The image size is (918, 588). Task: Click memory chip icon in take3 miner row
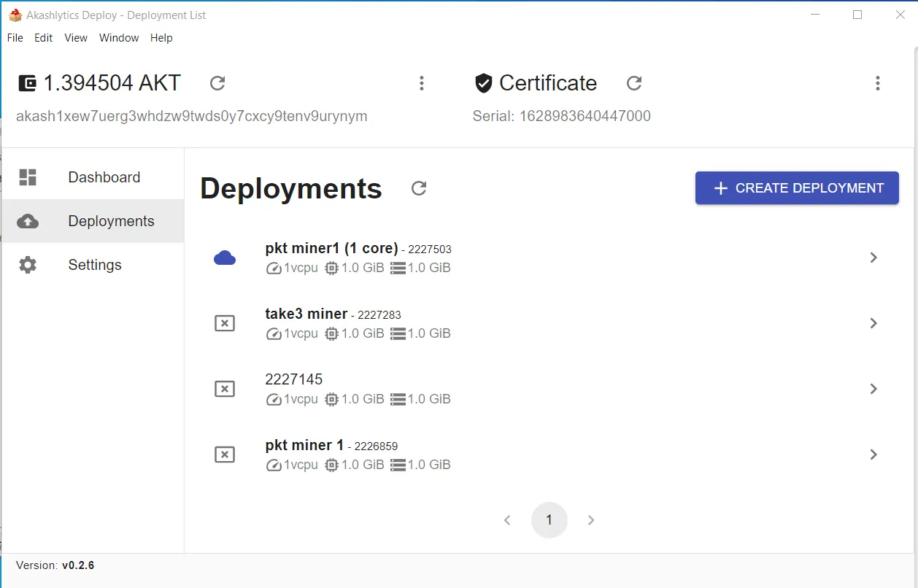pos(331,334)
